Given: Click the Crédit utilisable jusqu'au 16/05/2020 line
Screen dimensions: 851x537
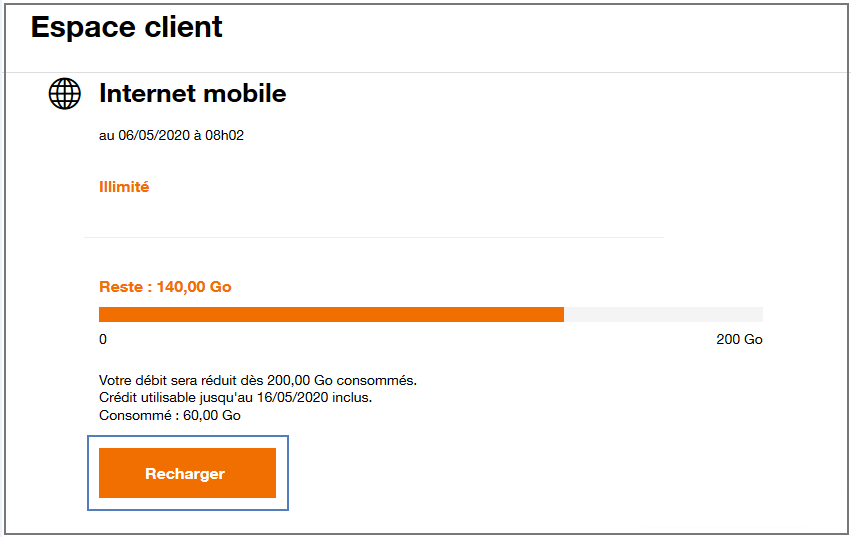Looking at the screenshot, I should pos(236,397).
